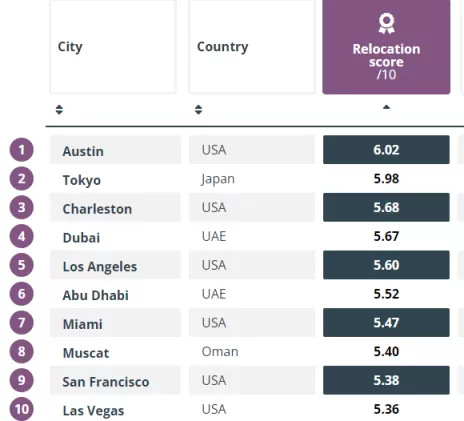Click Charleston city name
464x421 pixels.
[x=97, y=209]
